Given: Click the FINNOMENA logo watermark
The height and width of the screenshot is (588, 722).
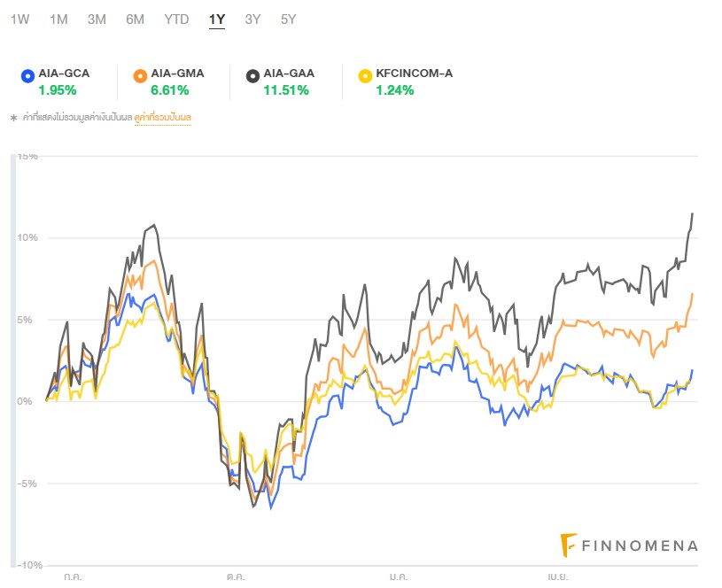Looking at the screenshot, I should point(630,545).
